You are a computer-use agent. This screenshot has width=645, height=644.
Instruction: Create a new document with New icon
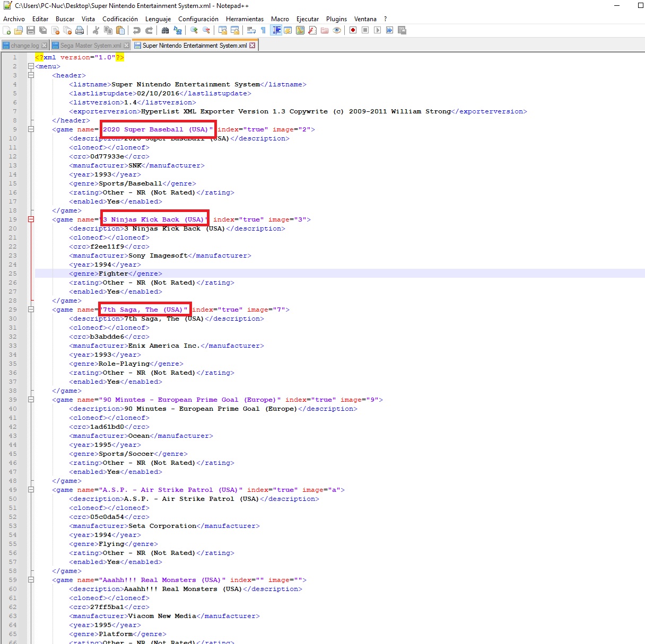pyautogui.click(x=6, y=30)
